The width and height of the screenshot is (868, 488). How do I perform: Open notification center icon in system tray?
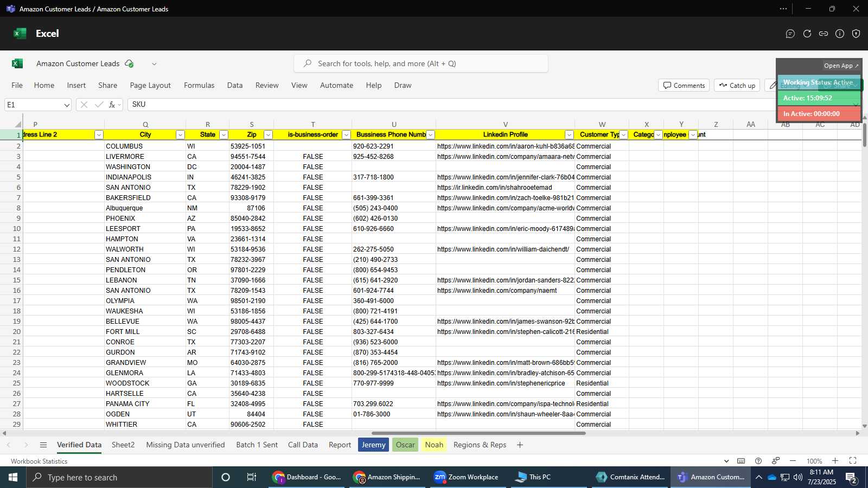coord(851,478)
